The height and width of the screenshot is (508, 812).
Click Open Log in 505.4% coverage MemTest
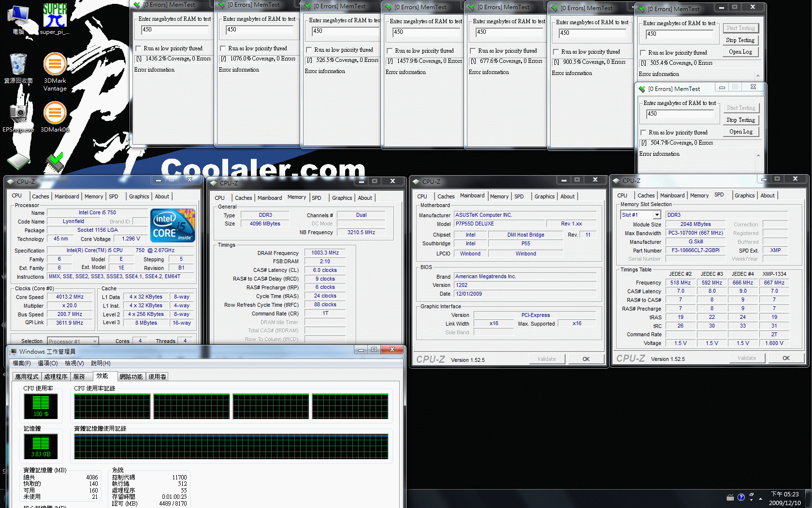coord(740,52)
